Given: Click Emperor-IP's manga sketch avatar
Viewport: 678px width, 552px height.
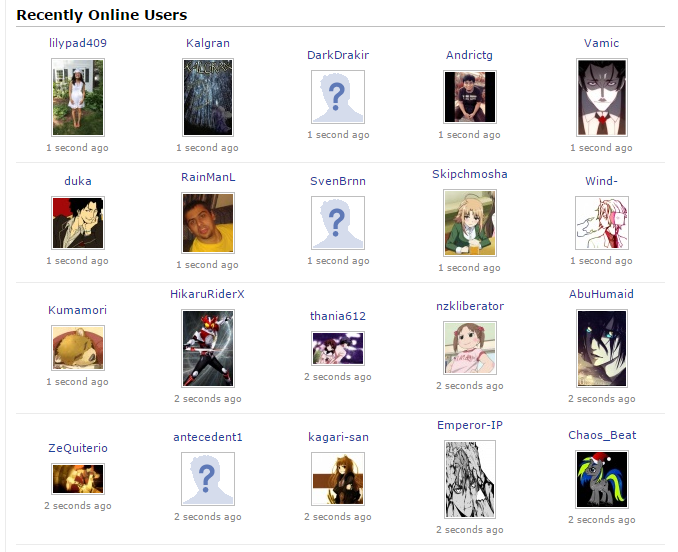Looking at the screenshot, I should pos(470,479).
